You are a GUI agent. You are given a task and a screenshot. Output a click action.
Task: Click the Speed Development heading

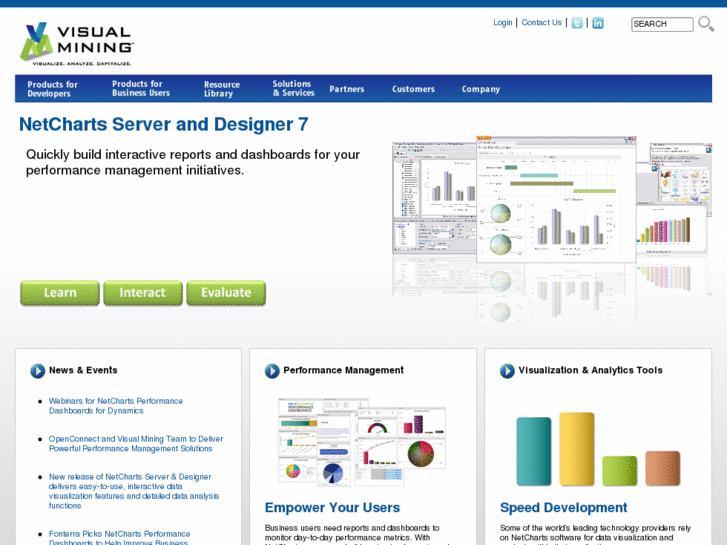[563, 507]
